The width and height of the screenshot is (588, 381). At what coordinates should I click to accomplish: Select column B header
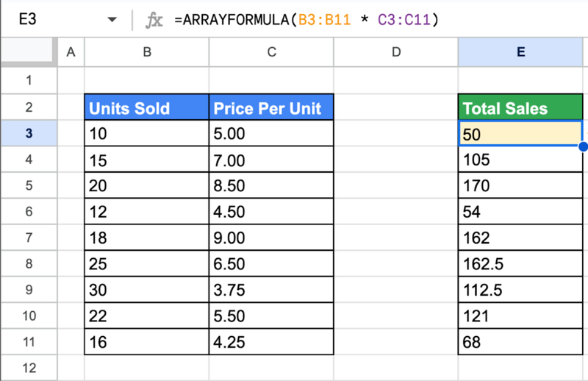coord(146,52)
